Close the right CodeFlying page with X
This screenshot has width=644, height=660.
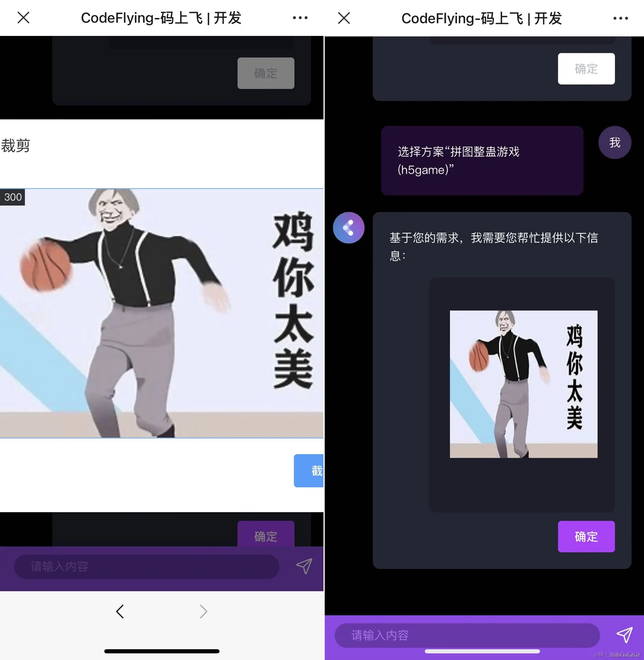[344, 18]
